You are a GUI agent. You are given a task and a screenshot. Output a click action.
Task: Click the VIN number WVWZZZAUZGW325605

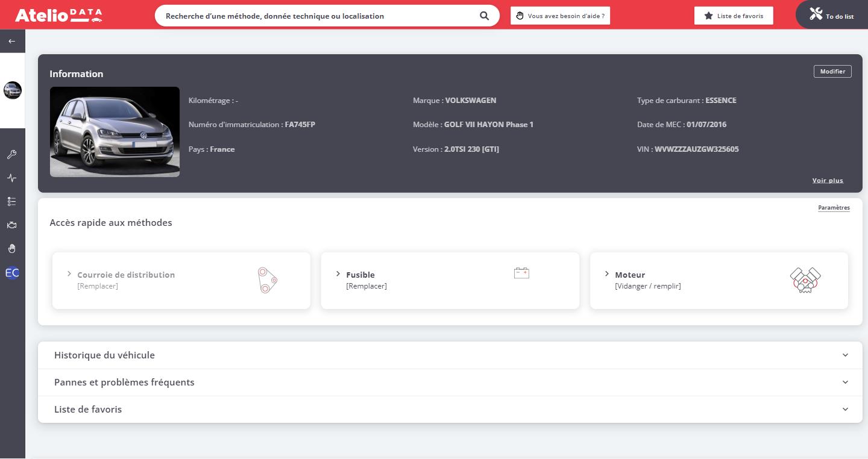[x=697, y=149]
